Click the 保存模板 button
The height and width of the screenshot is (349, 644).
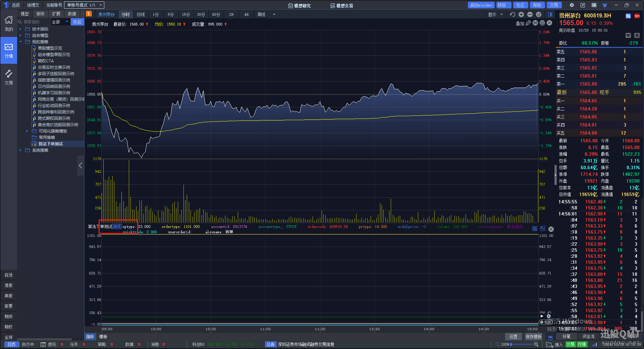[533, 337]
